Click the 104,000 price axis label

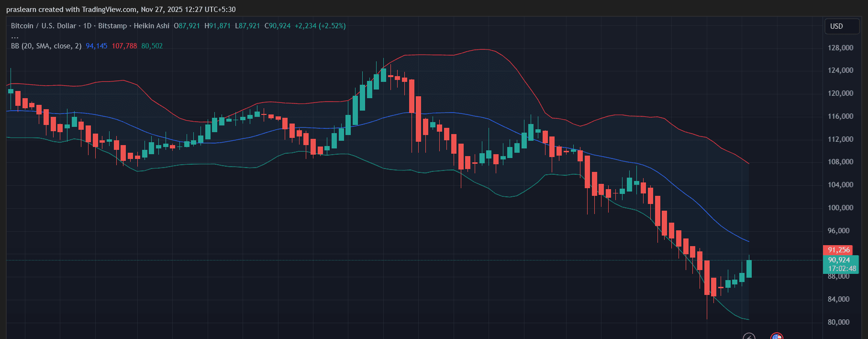840,185
